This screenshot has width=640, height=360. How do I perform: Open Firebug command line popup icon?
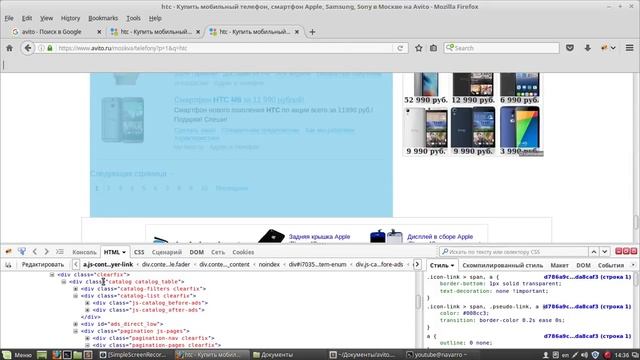(60, 252)
